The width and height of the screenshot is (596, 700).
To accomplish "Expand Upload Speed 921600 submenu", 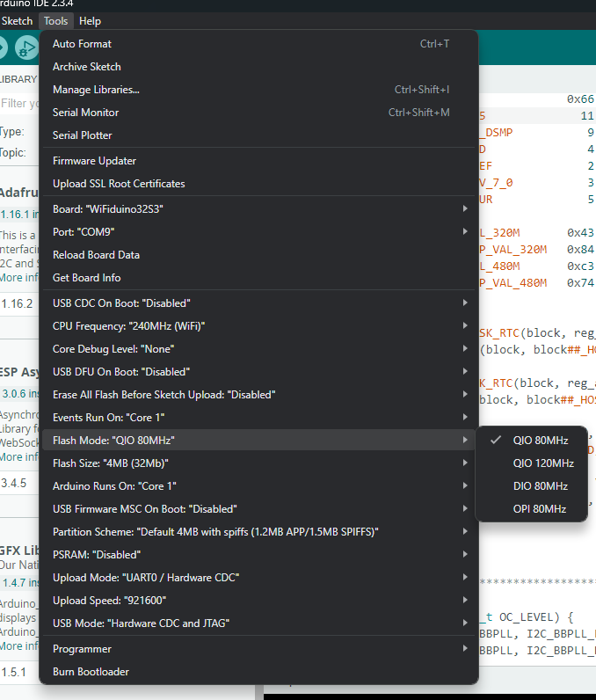I will point(258,600).
